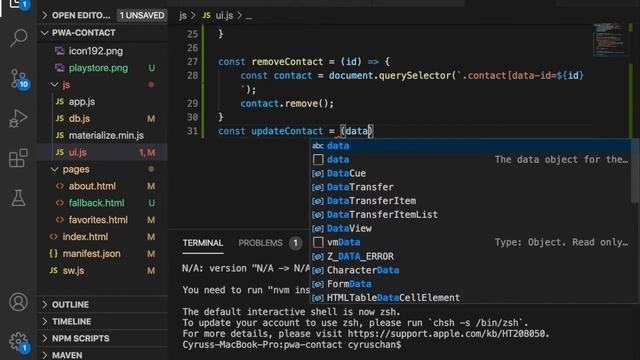Screen dimensions: 640x360
Task: Click the editor minimap preview
Action: [x=609, y=40]
